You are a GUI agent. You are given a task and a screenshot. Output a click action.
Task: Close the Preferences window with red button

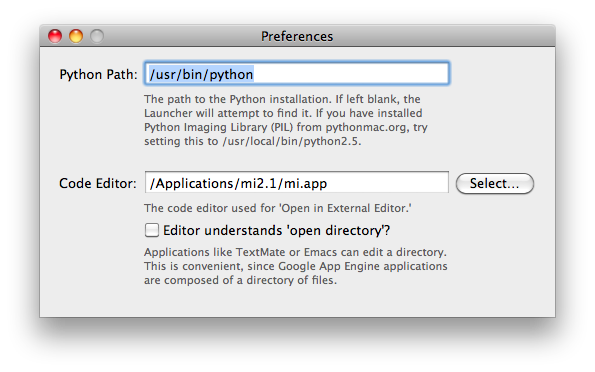coord(55,36)
